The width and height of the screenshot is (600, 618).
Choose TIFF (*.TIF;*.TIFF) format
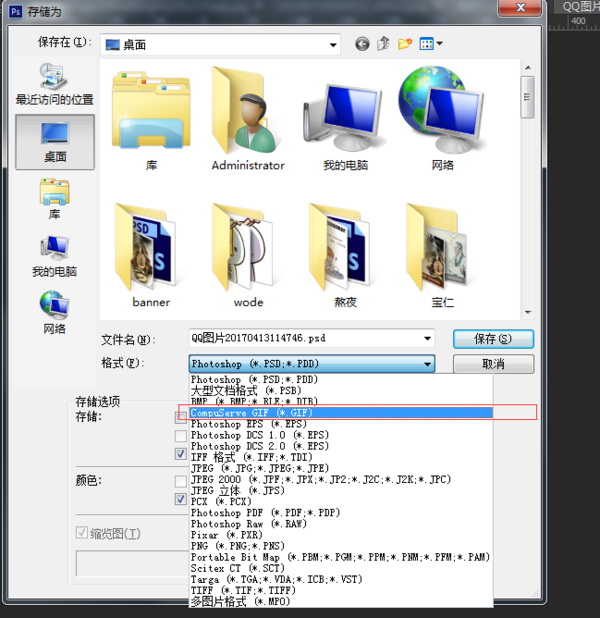click(x=341, y=590)
